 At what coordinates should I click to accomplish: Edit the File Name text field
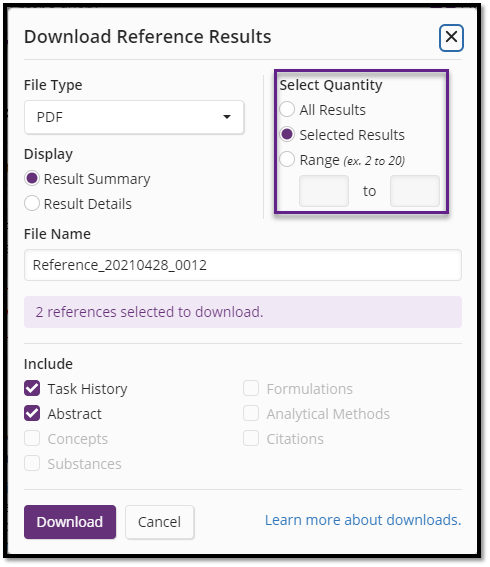click(x=243, y=265)
